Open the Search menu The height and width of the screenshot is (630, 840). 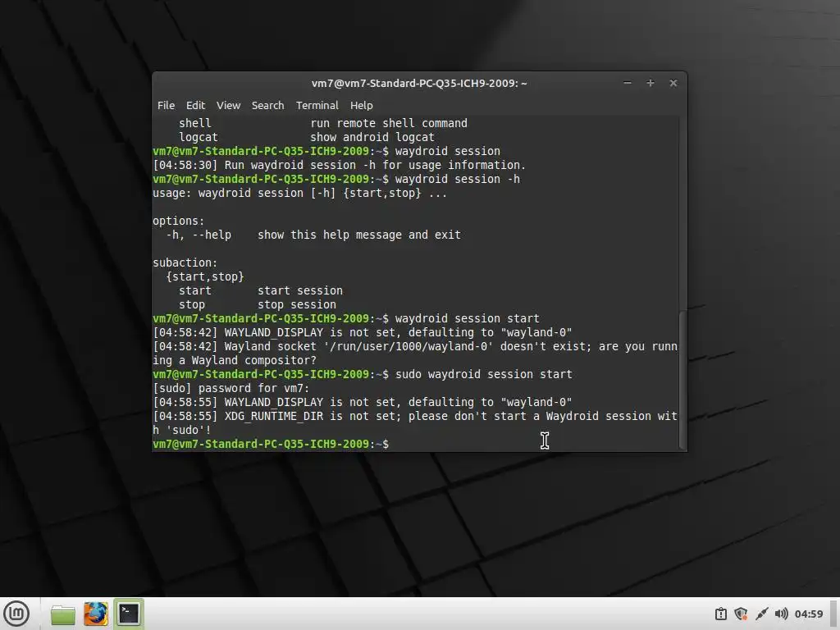coord(268,106)
